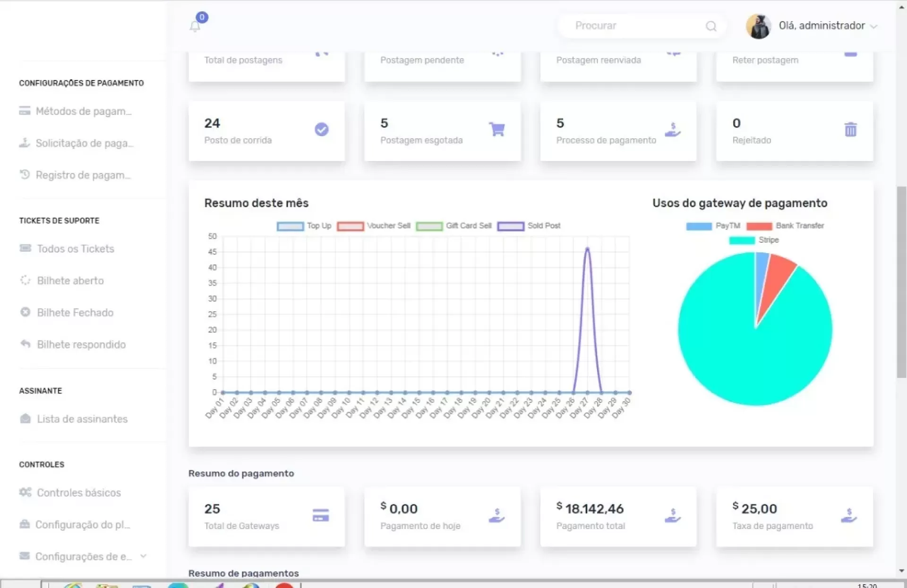Click the Stripe legend color swatch

(742, 240)
